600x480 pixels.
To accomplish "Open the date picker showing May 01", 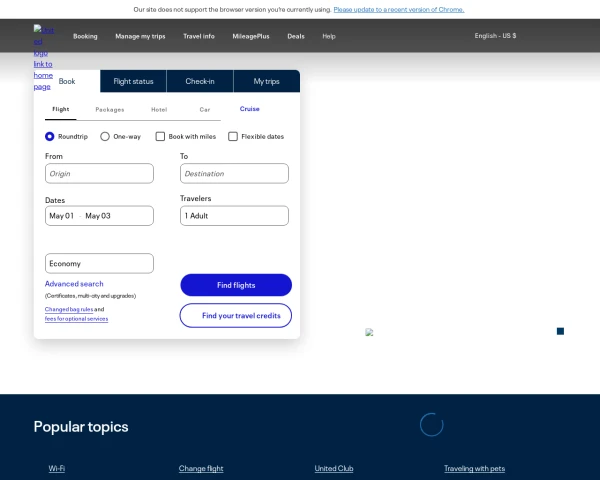I will 62,216.
